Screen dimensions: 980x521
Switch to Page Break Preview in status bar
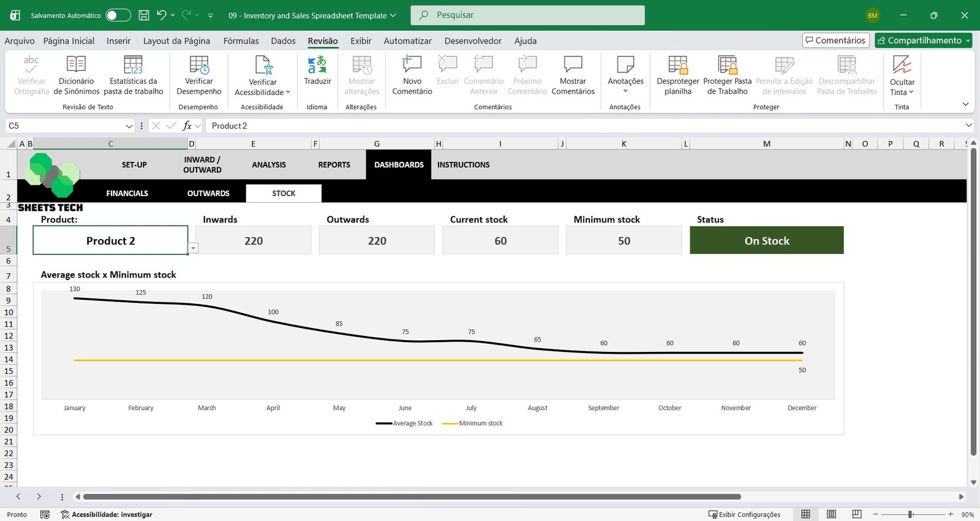(x=857, y=514)
